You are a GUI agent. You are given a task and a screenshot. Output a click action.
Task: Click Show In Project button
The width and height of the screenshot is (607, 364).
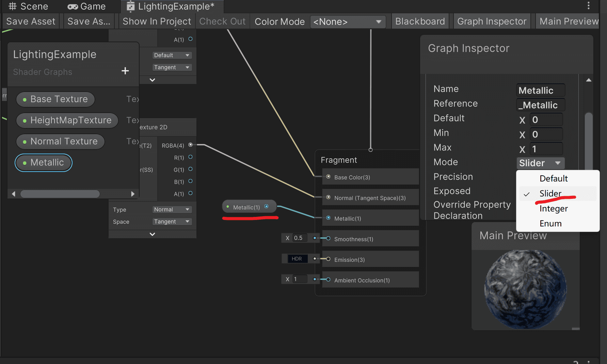157,21
